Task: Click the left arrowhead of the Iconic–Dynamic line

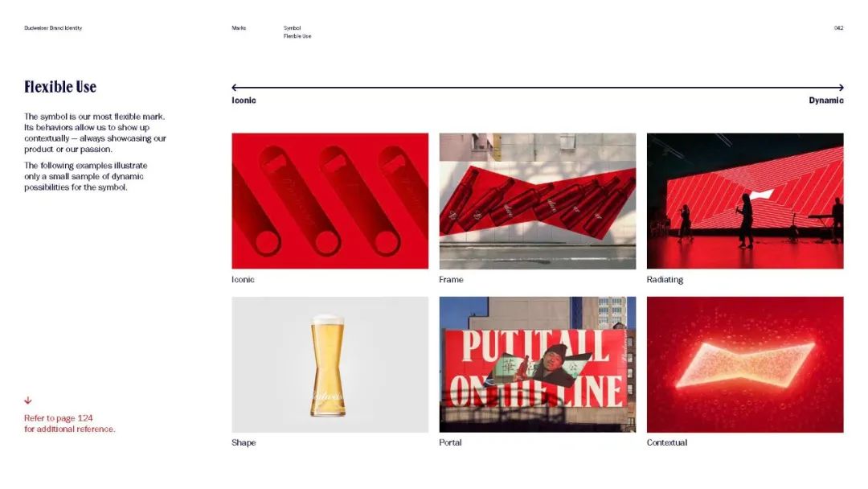Action: 235,87
